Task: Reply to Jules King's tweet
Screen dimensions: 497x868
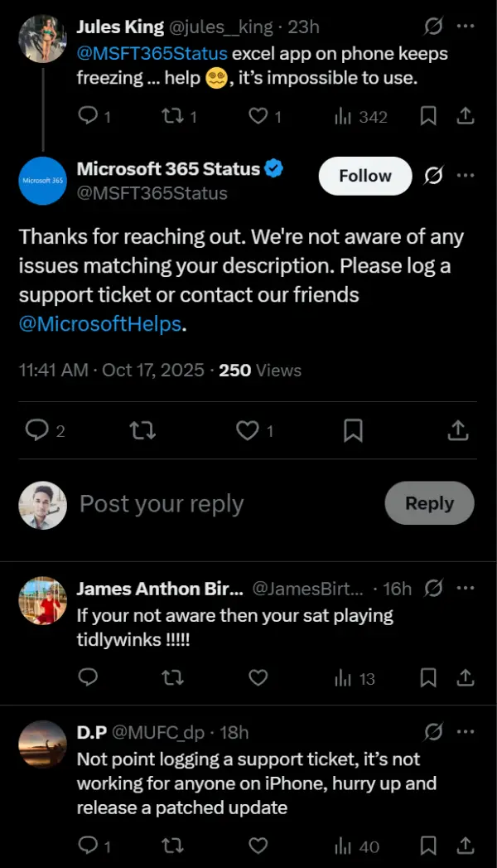Action: [88, 117]
